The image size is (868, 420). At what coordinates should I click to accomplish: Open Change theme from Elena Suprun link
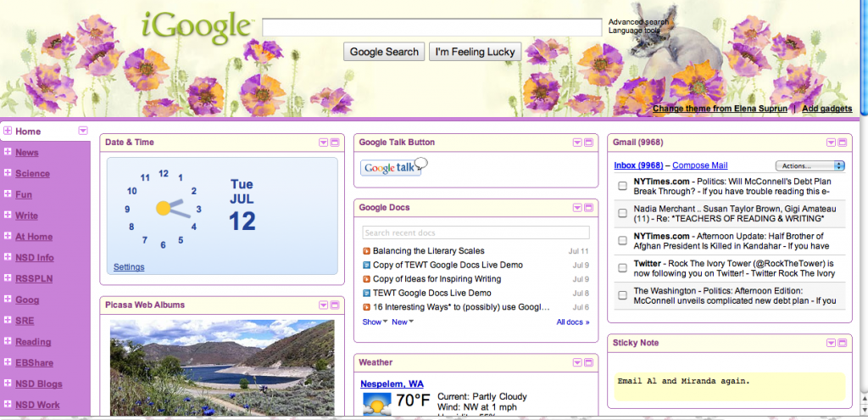tap(720, 109)
